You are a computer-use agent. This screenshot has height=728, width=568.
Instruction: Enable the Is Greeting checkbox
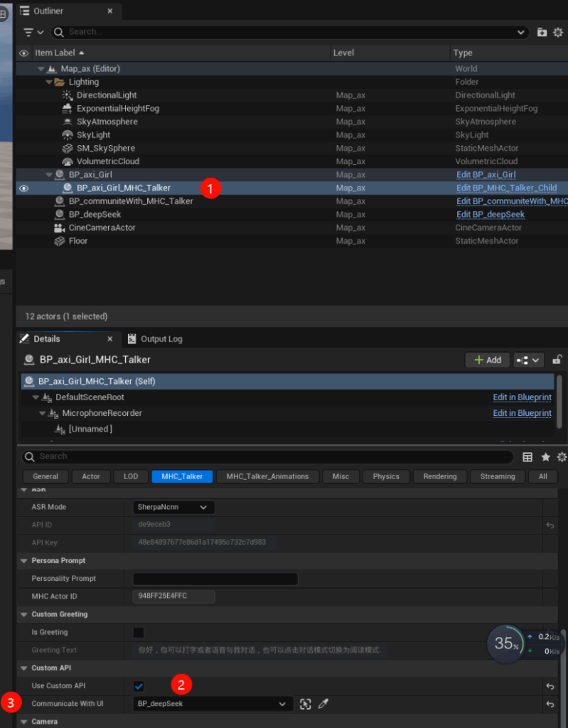click(139, 632)
